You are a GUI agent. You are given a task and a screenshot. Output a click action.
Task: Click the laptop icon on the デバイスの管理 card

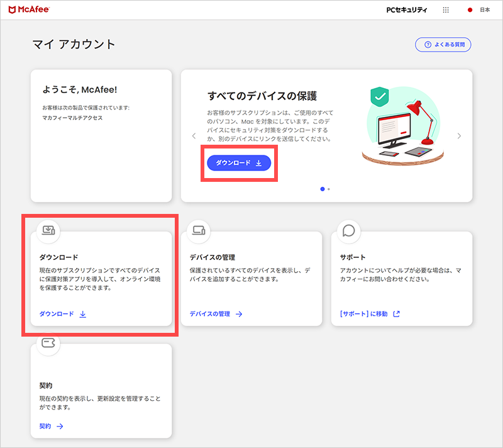[198, 230]
